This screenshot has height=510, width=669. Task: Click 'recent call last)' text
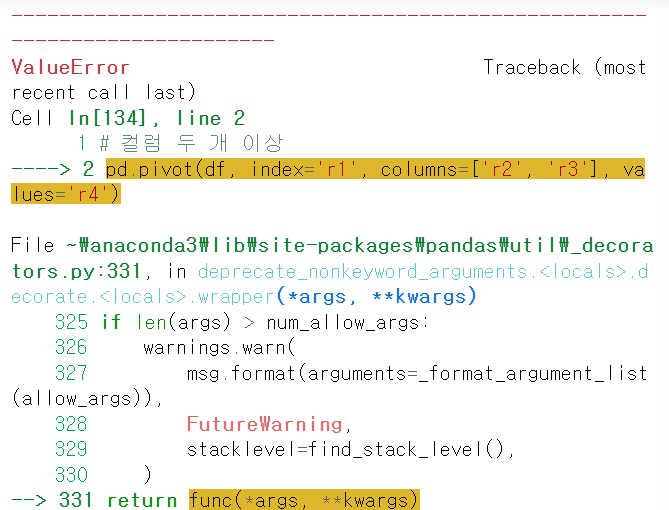[103, 93]
